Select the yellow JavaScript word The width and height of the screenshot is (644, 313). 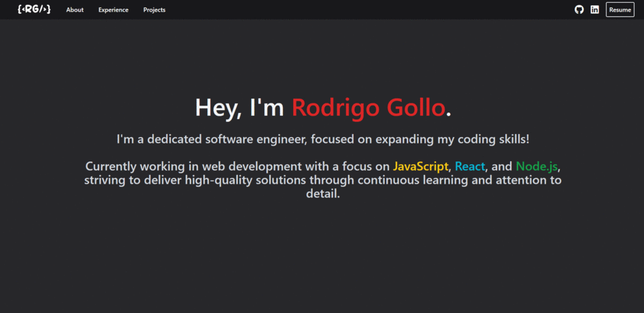click(420, 166)
